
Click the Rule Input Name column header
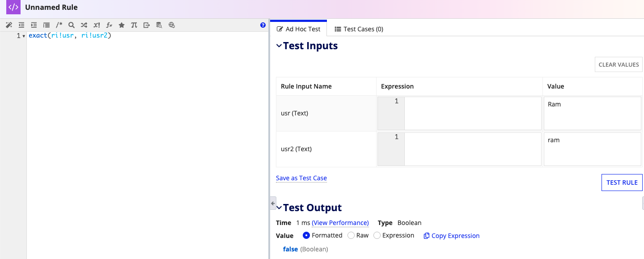coord(306,86)
